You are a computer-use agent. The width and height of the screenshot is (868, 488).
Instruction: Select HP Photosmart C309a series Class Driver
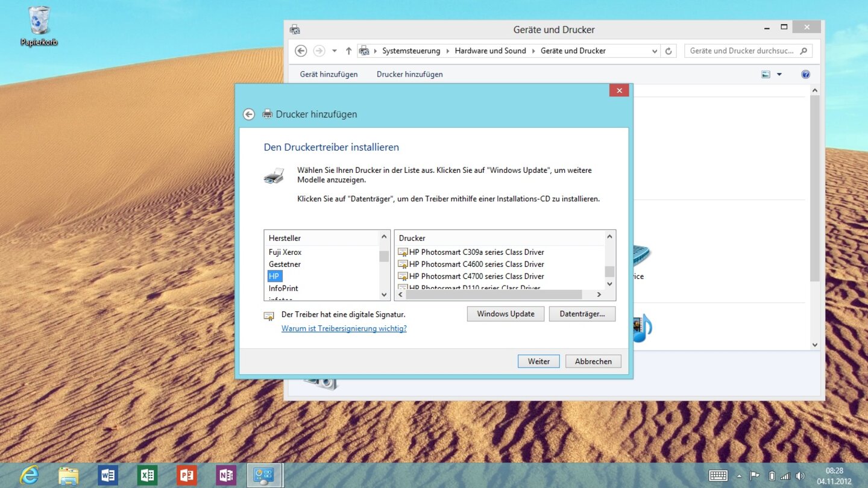tap(471, 252)
